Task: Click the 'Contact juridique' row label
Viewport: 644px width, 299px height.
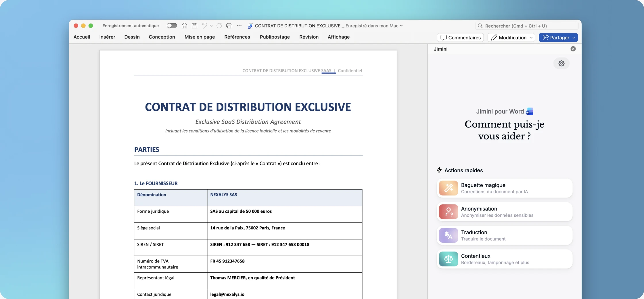Action: [x=154, y=294]
